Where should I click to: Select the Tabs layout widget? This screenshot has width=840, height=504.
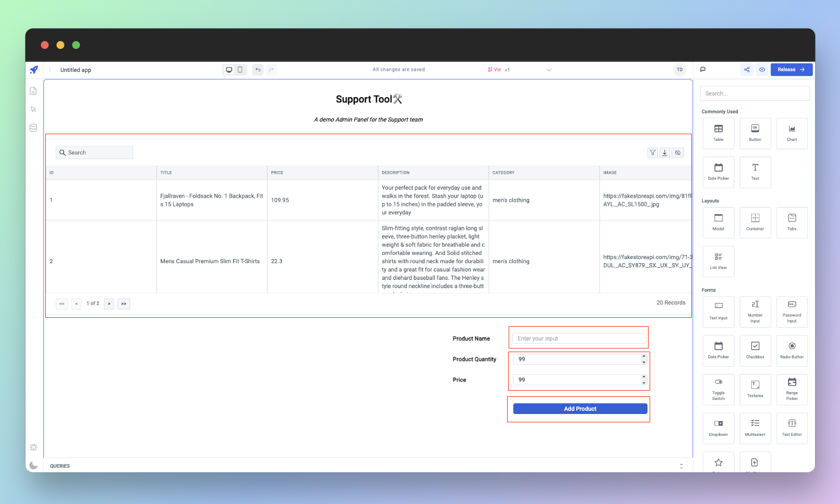tap(792, 223)
